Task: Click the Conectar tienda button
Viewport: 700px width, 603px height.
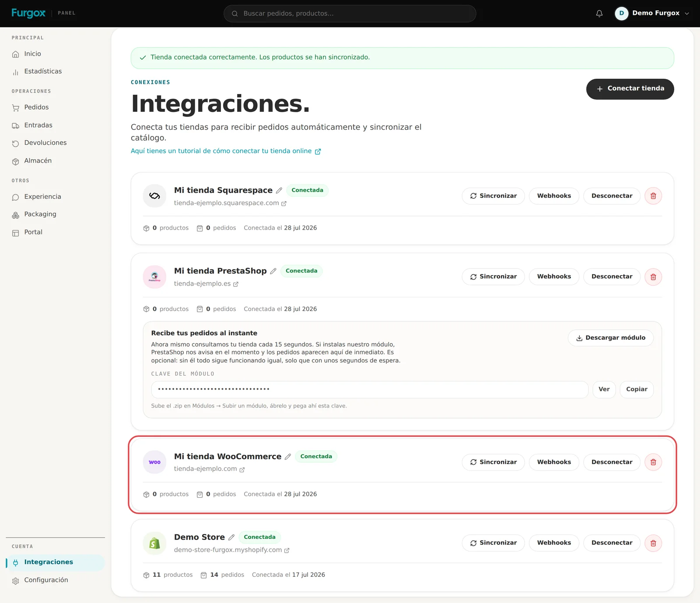Action: pos(630,89)
